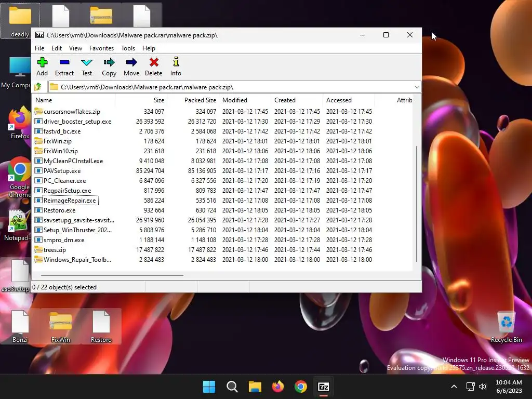The width and height of the screenshot is (532, 399).
Task: Open the Help menu
Action: [x=149, y=48]
